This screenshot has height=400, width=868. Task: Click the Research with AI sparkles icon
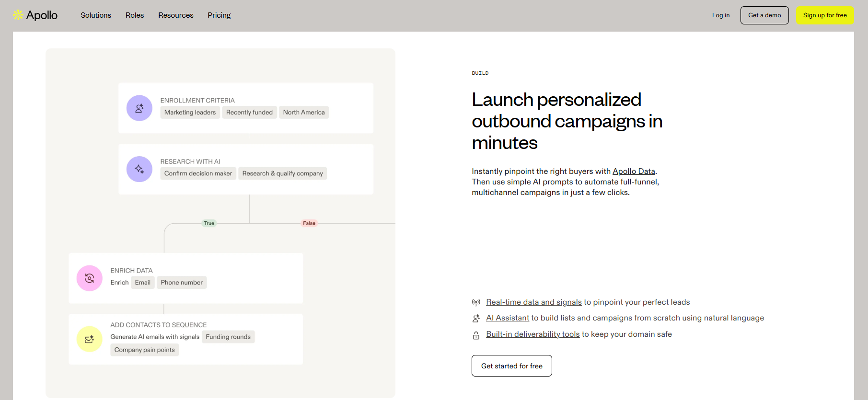pos(139,169)
